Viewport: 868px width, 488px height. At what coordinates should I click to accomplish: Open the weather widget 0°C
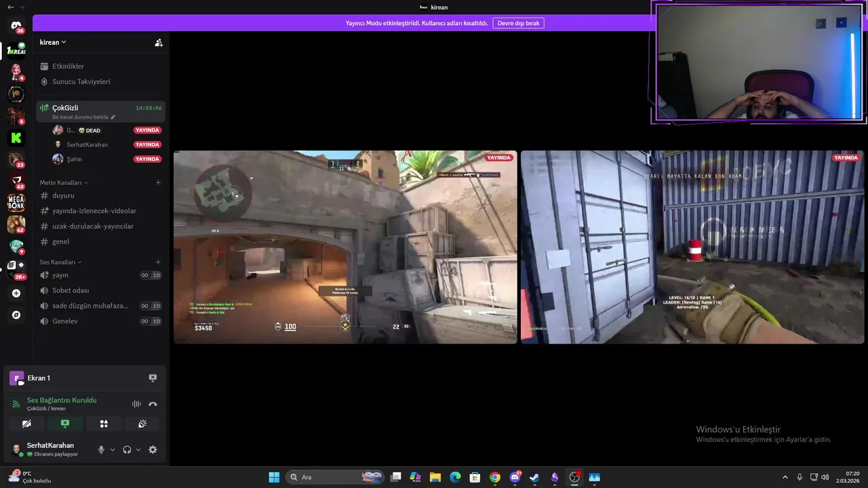point(29,477)
